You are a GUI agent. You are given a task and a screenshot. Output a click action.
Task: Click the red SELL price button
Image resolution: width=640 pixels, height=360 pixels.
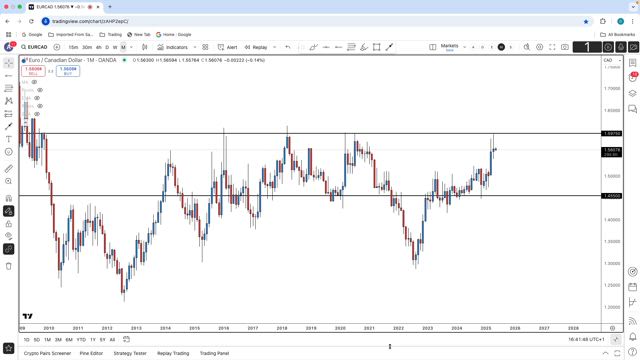click(x=33, y=71)
